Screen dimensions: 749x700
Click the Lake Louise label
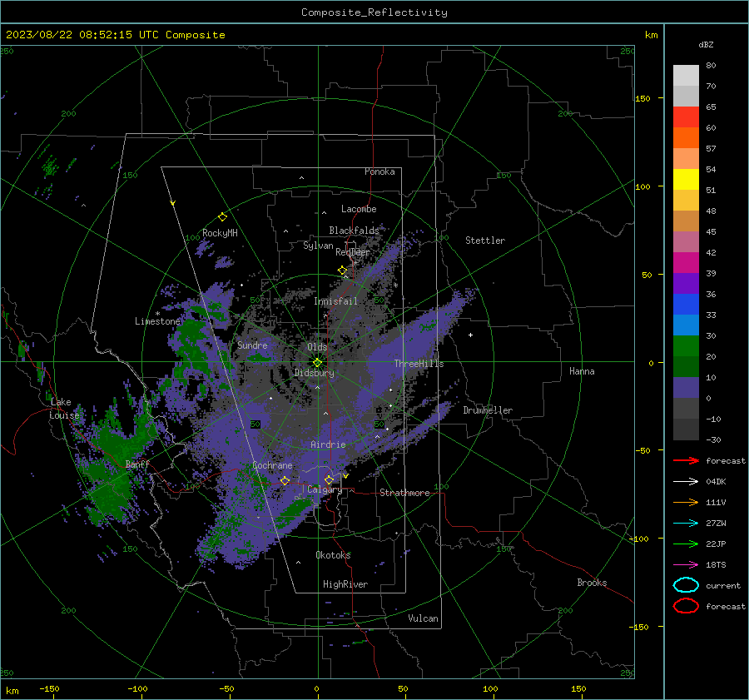point(64,409)
